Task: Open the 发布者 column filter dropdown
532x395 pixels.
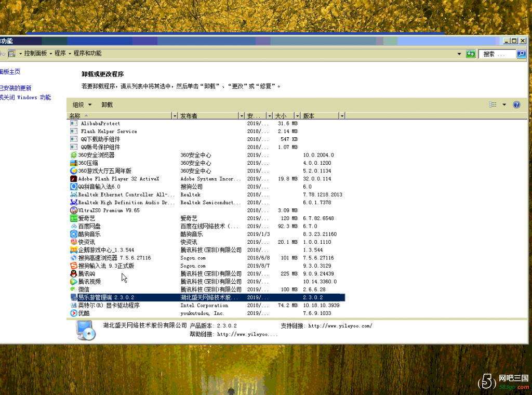Action: pyautogui.click(x=242, y=116)
